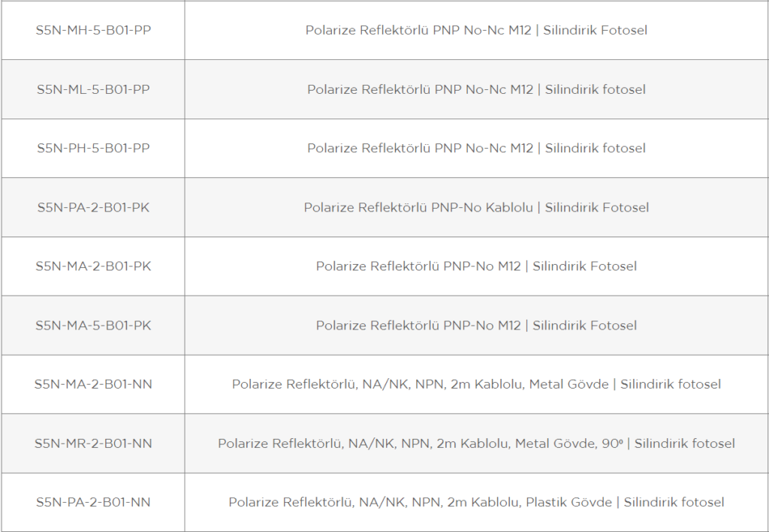Click the S5N-MH-5-B01-PP description with capital Fotosel

tap(476, 30)
